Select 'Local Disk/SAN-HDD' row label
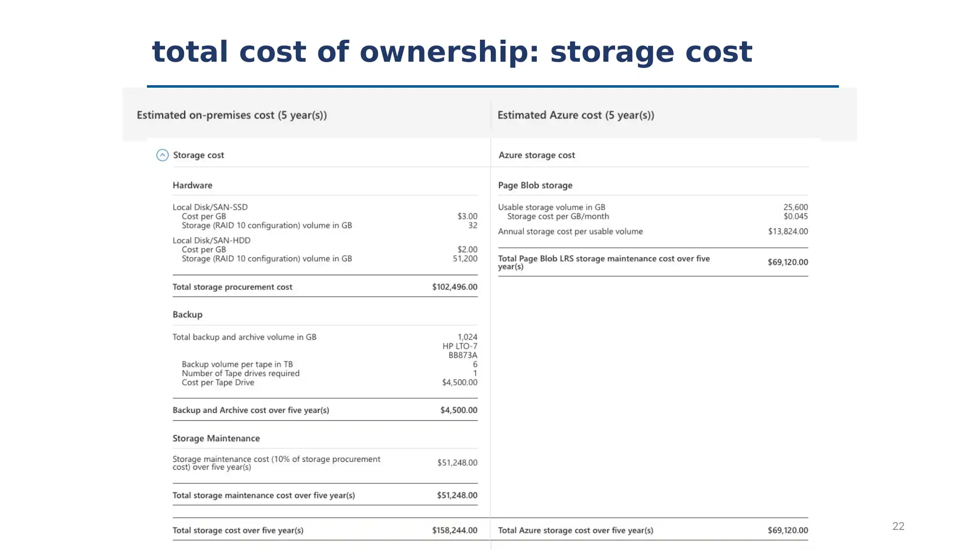Screen dimensions: 980x551 (211, 240)
